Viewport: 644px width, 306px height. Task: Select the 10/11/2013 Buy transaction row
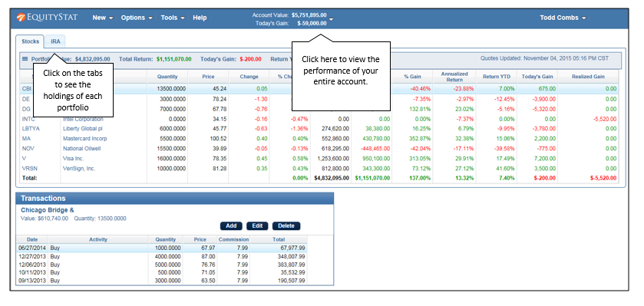coord(161,272)
